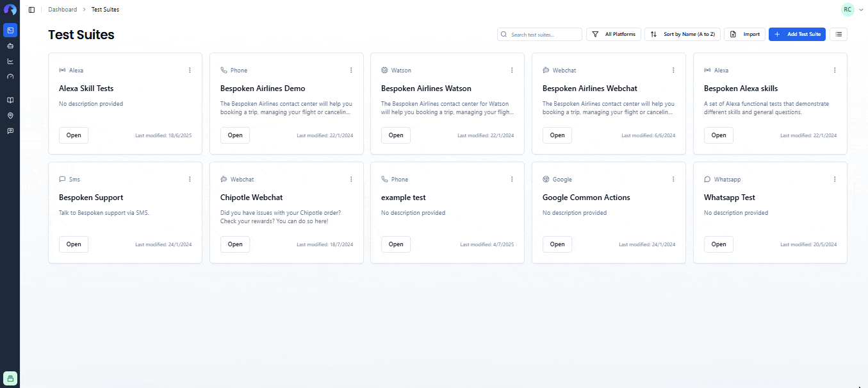Open the three-dot menu on Bespoken Airlines Watson card
Viewport: 868px width, 388px height.
pos(512,71)
